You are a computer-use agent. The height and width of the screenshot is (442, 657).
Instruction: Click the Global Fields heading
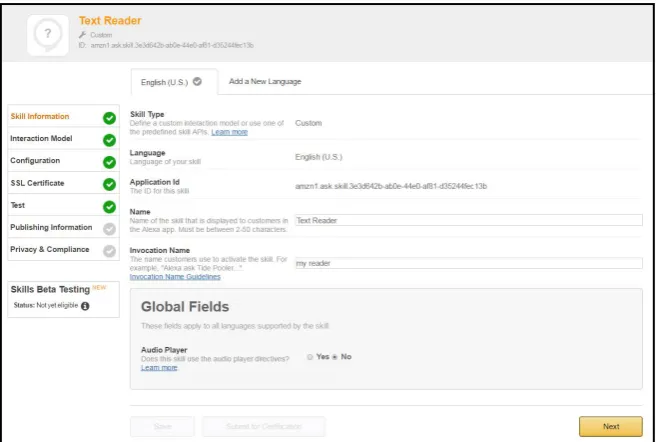[185, 307]
